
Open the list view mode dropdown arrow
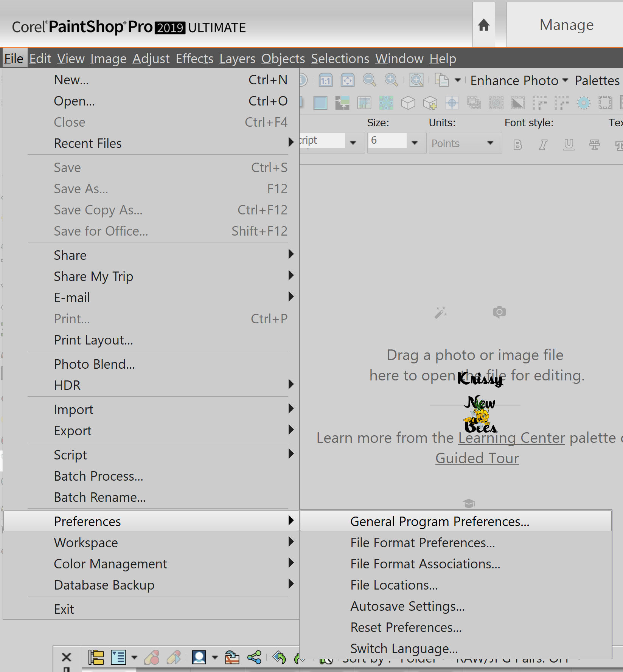point(134,657)
